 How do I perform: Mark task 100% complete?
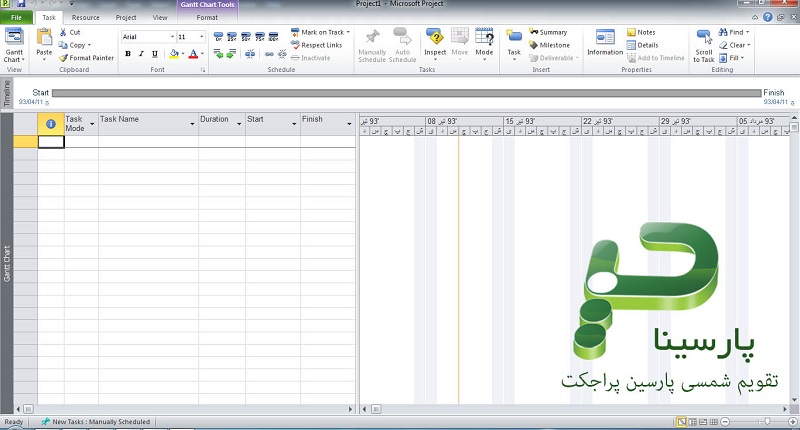tap(273, 37)
